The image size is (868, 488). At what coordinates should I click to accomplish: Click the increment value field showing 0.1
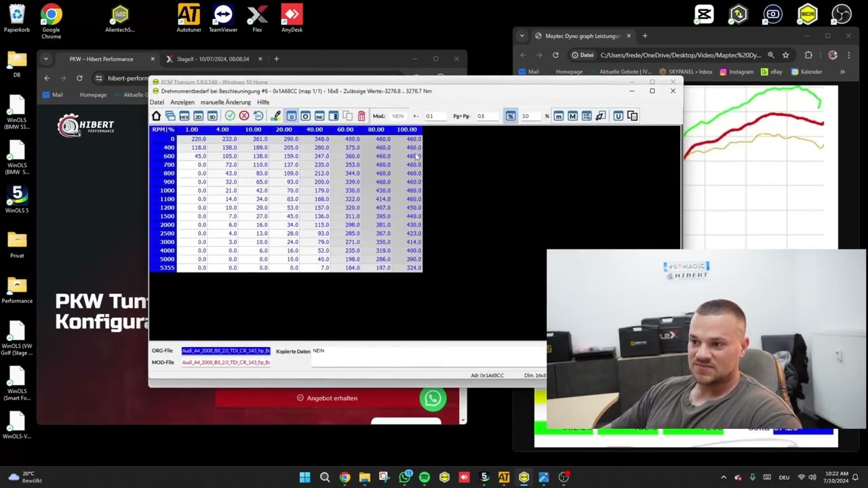(x=435, y=116)
